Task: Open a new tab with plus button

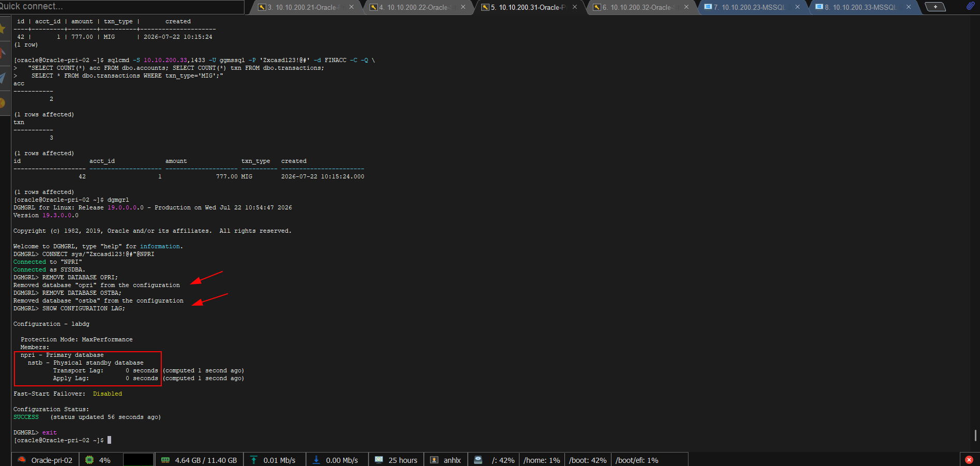Action: coord(935,7)
